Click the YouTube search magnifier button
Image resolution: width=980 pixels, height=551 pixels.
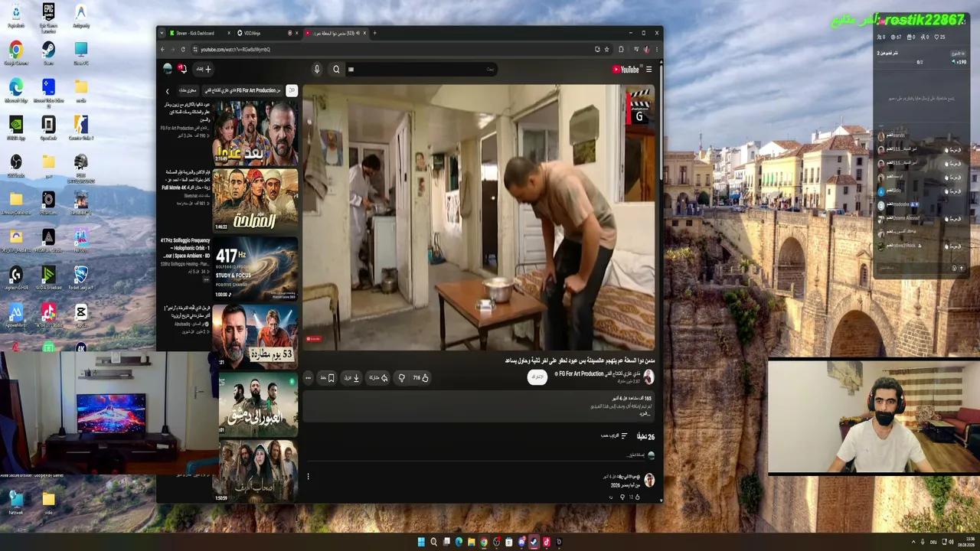pos(336,70)
